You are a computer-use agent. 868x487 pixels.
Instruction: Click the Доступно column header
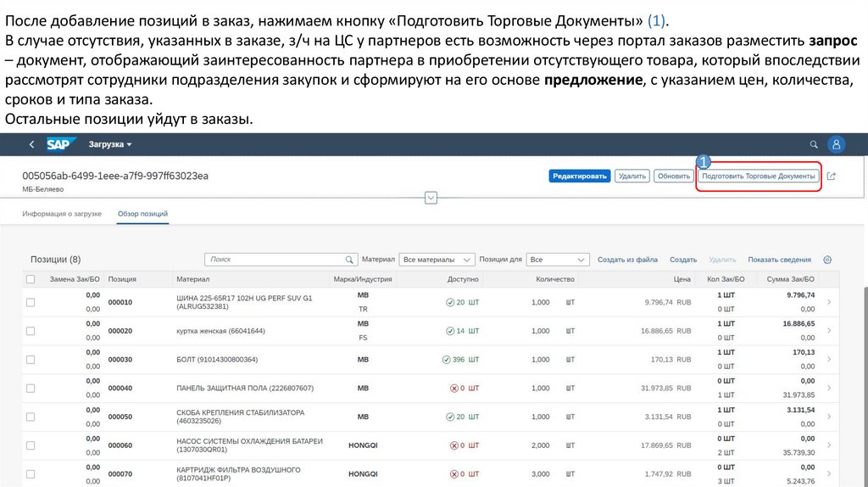[x=463, y=279]
